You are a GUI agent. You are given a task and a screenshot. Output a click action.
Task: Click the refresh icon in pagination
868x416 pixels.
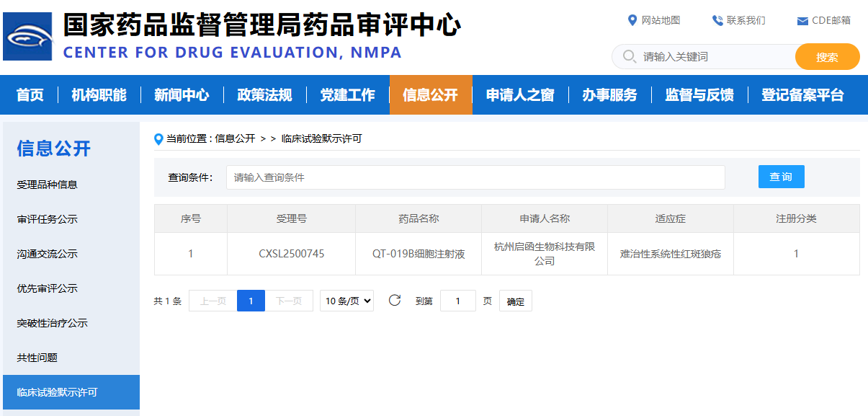pyautogui.click(x=394, y=301)
